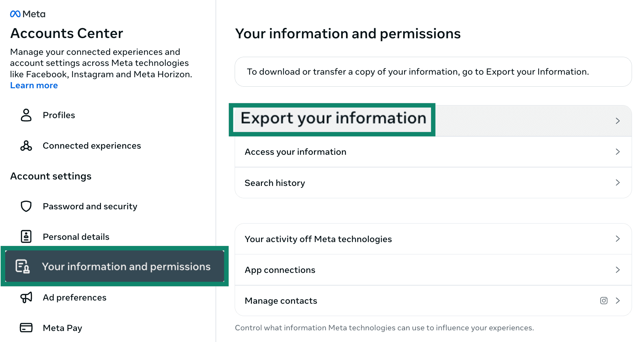
Task: Open the App connections row
Action: point(433,270)
